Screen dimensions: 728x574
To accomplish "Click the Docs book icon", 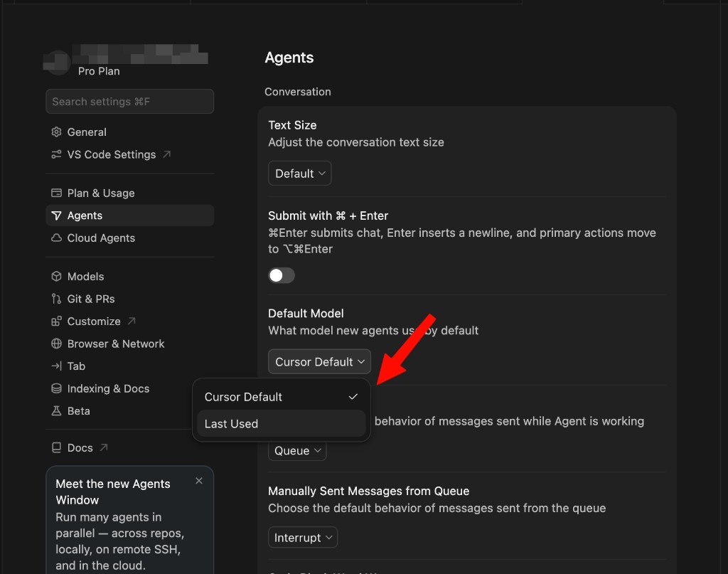I will [x=56, y=447].
